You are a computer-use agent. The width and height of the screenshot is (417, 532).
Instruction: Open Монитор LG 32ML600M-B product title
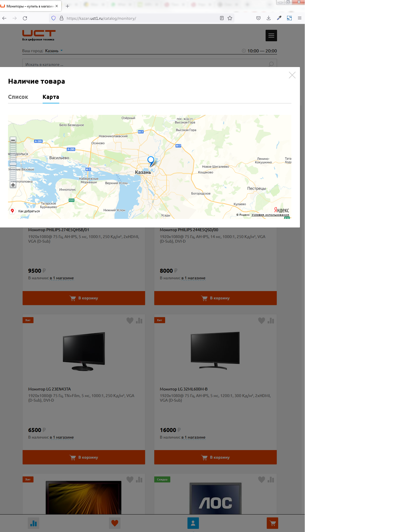pyautogui.click(x=184, y=389)
